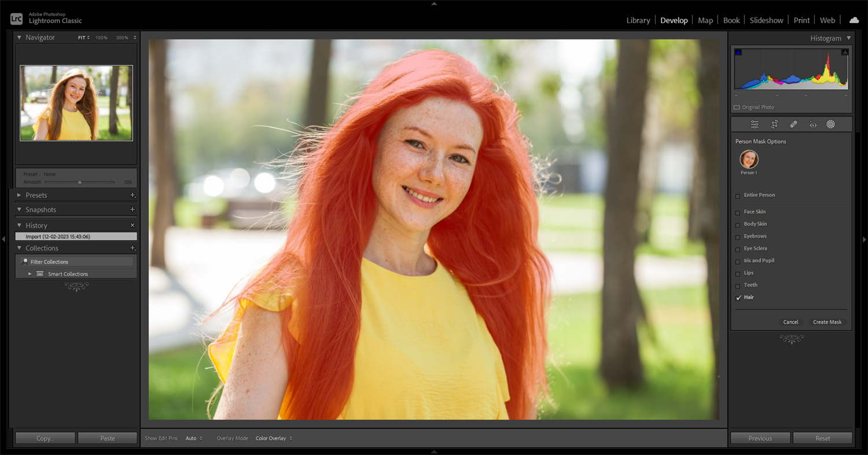This screenshot has height=455, width=868.
Task: Uncheck the Hair mask option
Action: (738, 297)
